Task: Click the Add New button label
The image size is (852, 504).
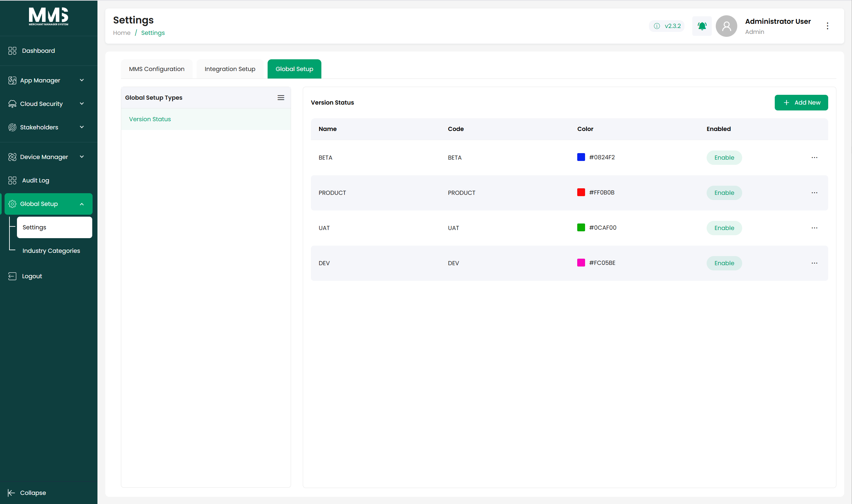Action: pos(807,103)
